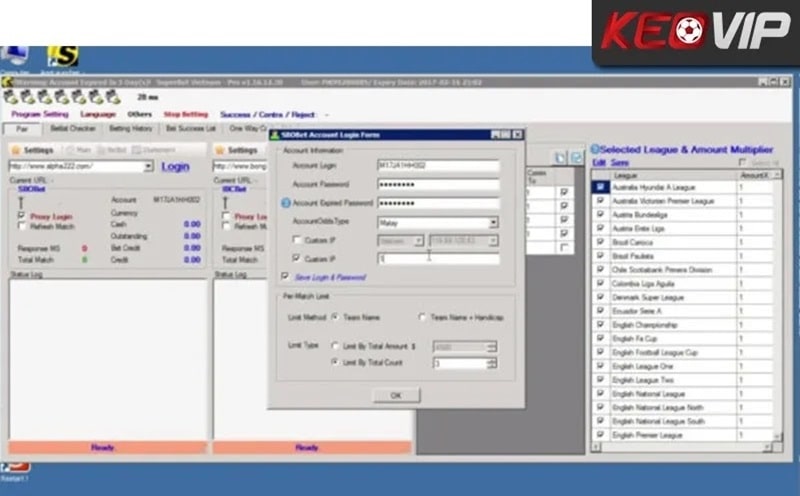The image size is (800, 496).
Task: Click the star icon next to SBOBet Settings
Action: coord(15,150)
